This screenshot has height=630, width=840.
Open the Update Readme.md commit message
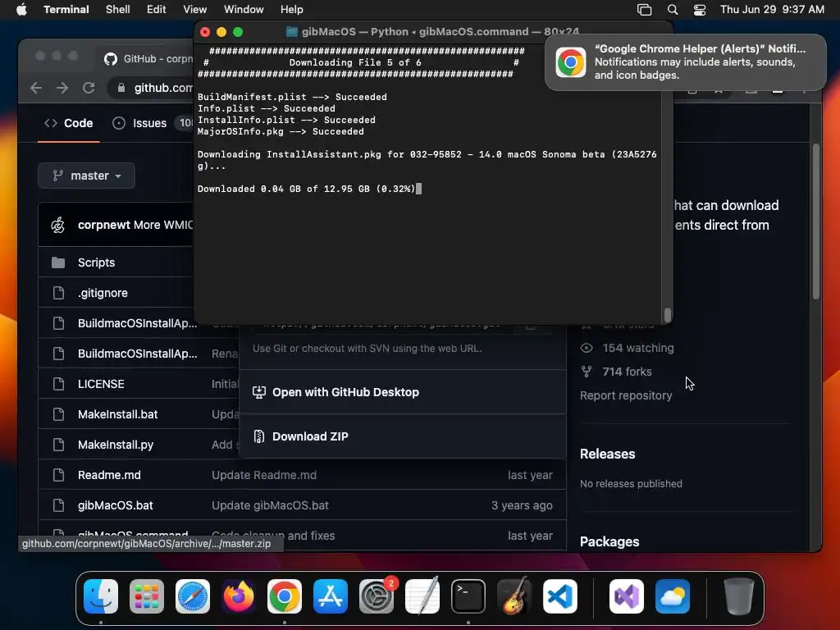coord(264,475)
